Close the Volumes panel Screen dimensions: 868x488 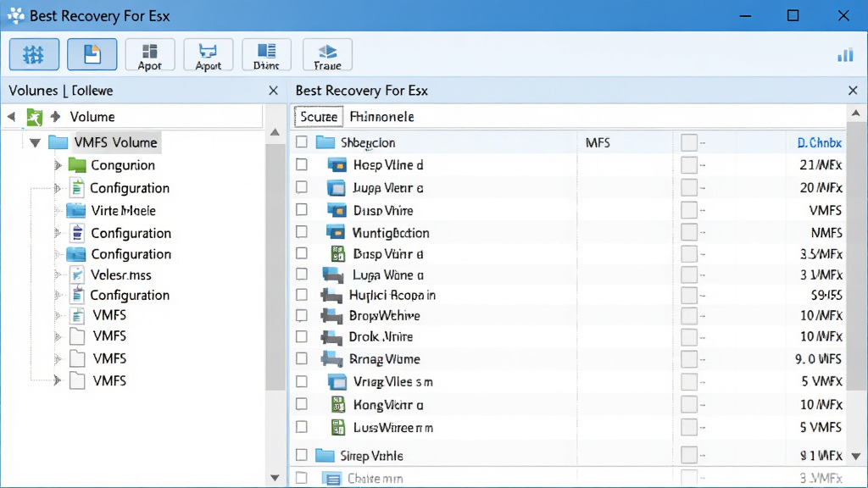pyautogui.click(x=273, y=90)
